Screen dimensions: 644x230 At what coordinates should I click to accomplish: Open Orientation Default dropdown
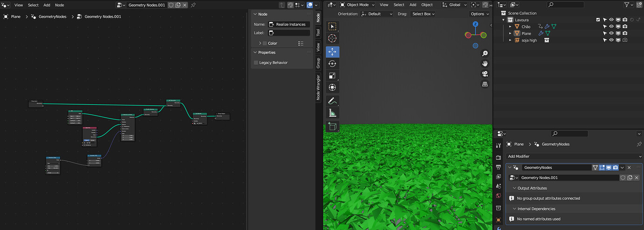pyautogui.click(x=377, y=14)
